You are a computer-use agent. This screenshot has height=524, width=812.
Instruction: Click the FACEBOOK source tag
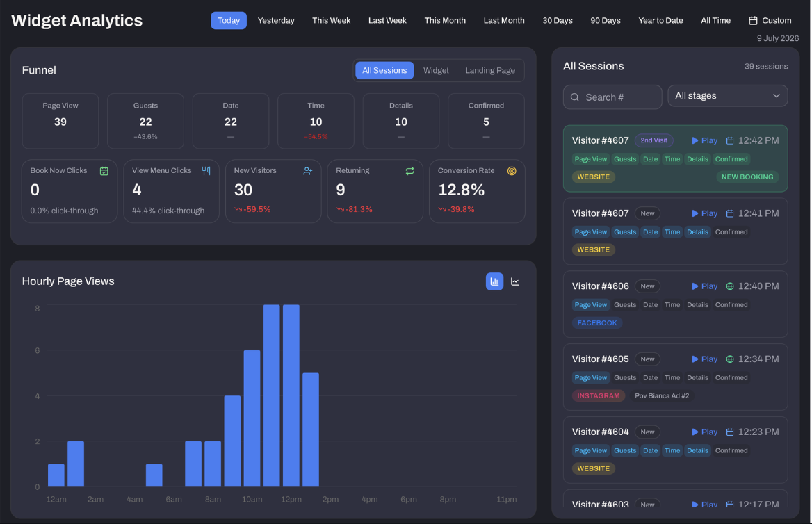[597, 323]
